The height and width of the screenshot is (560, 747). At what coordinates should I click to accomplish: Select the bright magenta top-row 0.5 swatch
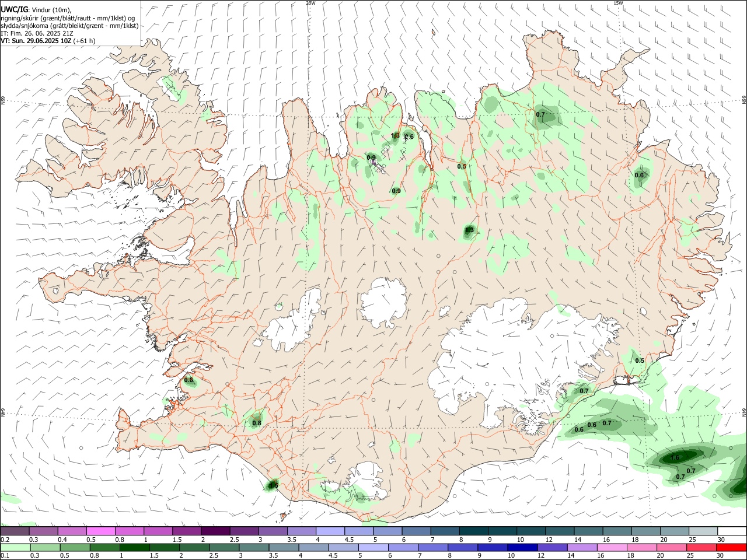[x=101, y=531]
